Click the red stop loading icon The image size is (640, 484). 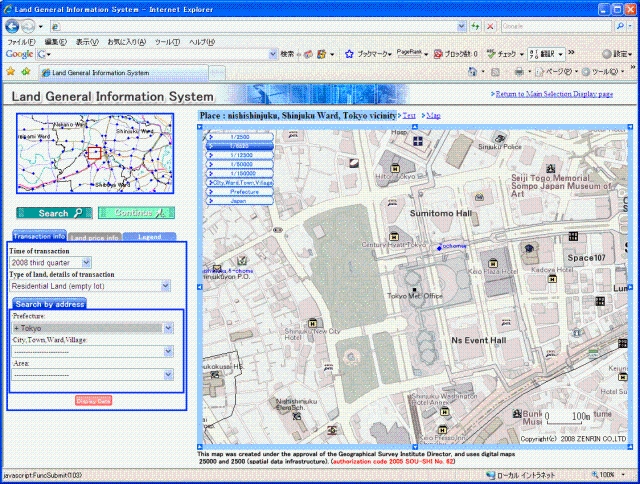click(488, 25)
